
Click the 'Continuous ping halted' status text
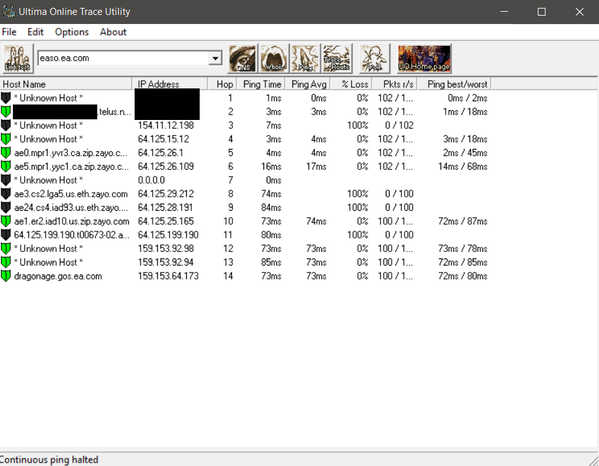click(49, 460)
